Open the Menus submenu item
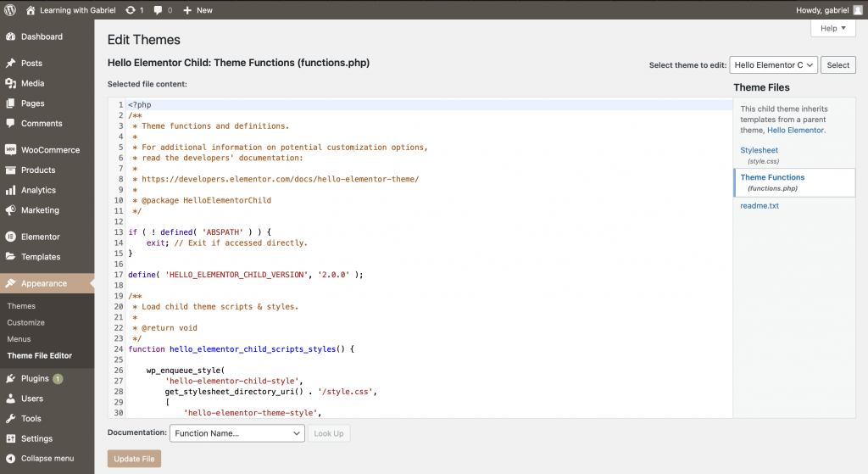This screenshot has height=474, width=868. (19, 339)
